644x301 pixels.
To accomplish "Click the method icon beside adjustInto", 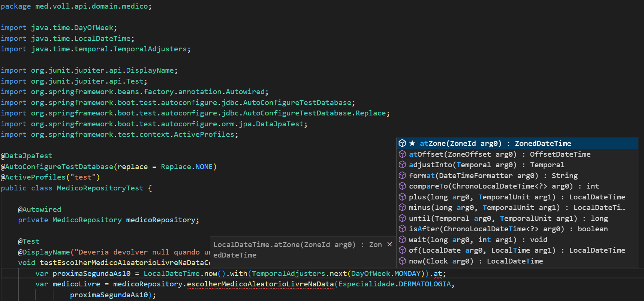I will coord(402,165).
